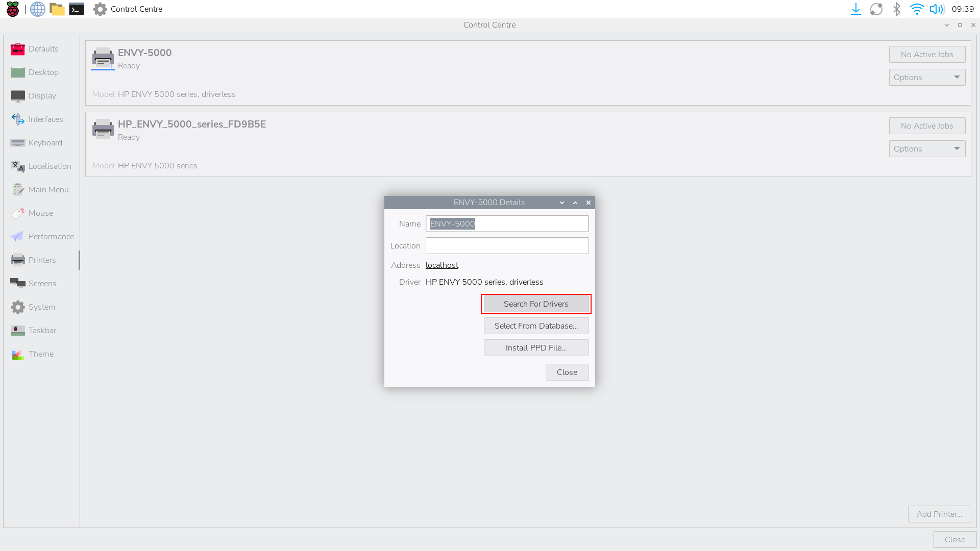Click Search For Drivers button
This screenshot has height=551, width=980.
(536, 304)
